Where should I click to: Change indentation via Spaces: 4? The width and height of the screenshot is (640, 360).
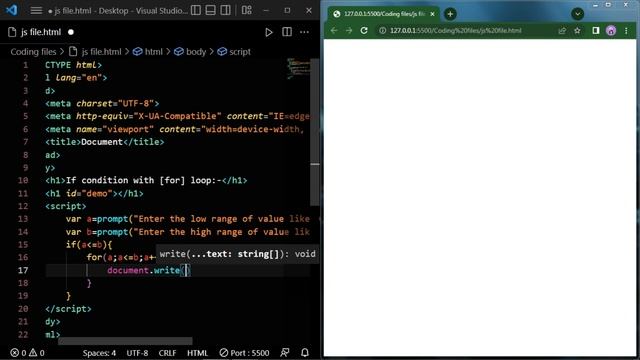point(99,353)
